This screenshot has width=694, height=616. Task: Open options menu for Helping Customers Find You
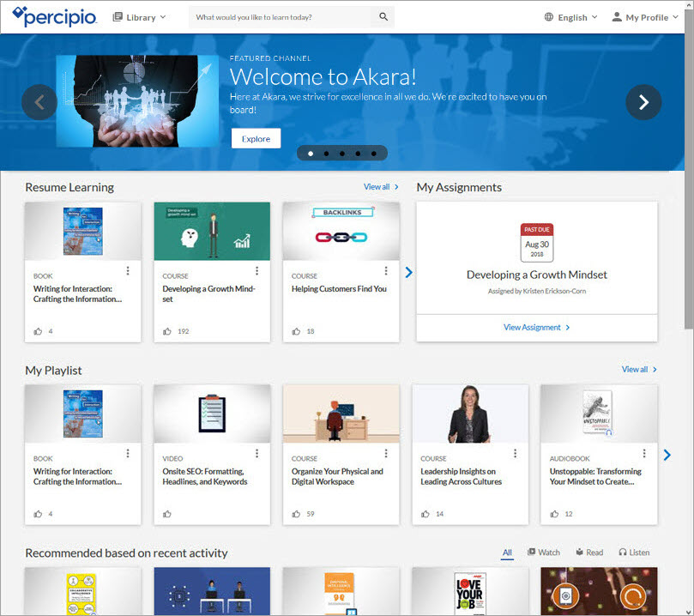386,270
